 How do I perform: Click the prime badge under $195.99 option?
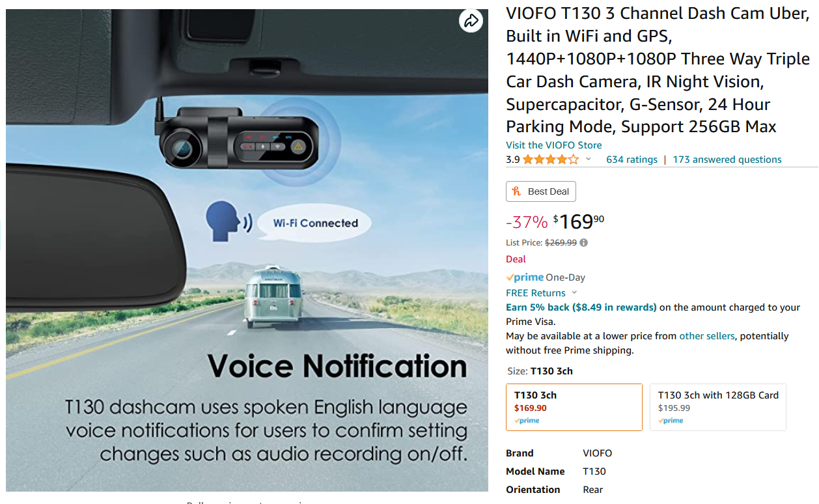671,421
